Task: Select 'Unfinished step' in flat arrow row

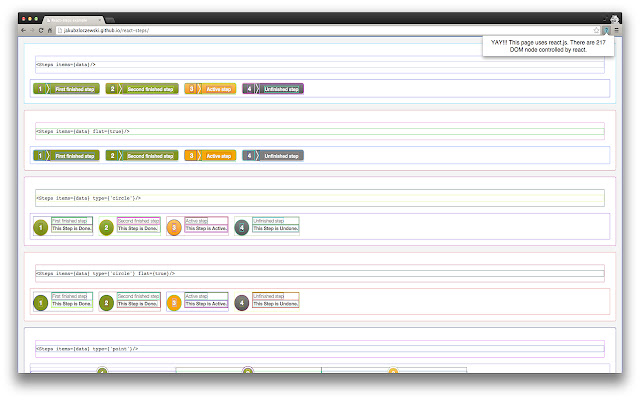Action: click(x=281, y=156)
